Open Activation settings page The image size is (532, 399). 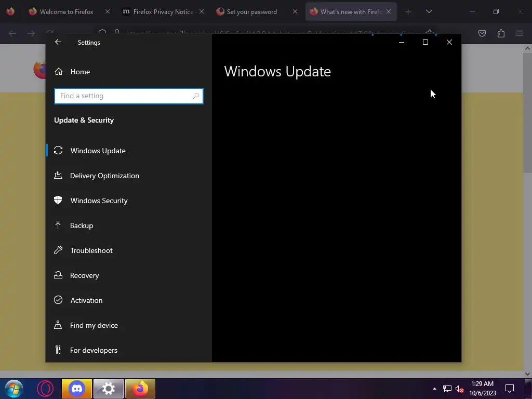click(129, 300)
